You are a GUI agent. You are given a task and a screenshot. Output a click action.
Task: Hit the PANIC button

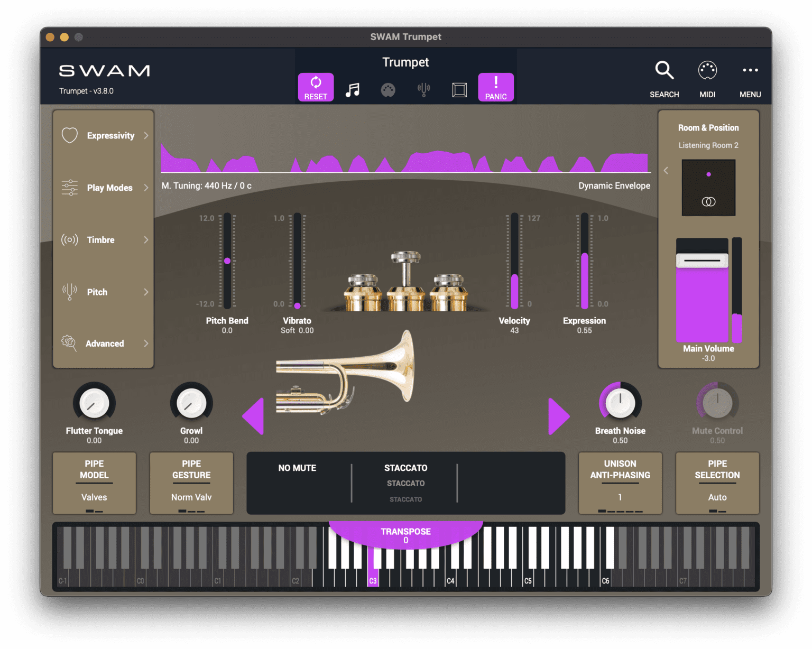pyautogui.click(x=495, y=87)
